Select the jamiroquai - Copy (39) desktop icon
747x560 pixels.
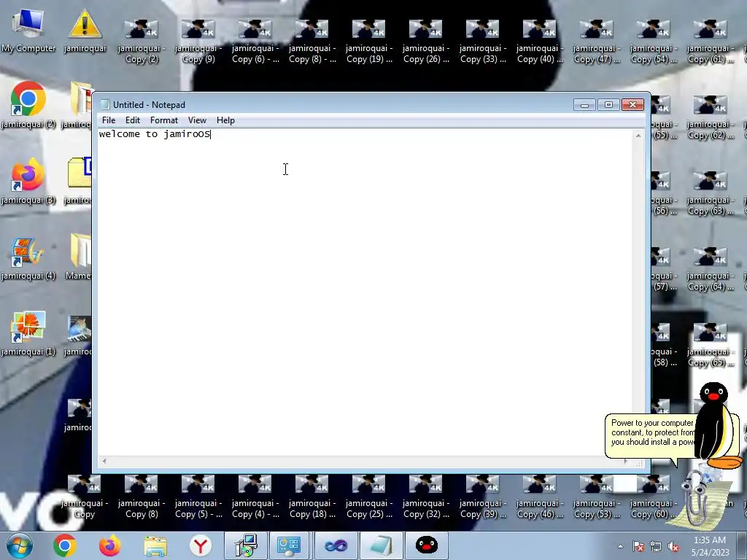coord(483,497)
